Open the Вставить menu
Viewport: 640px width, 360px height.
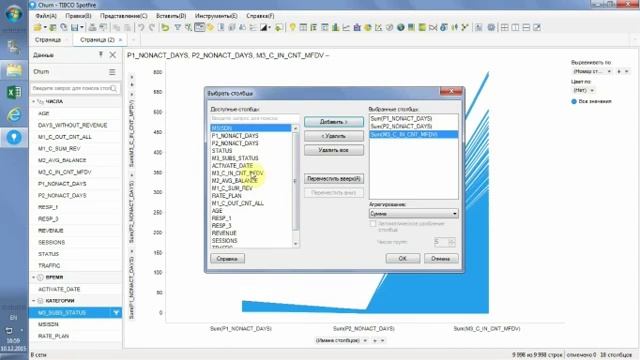(171, 16)
